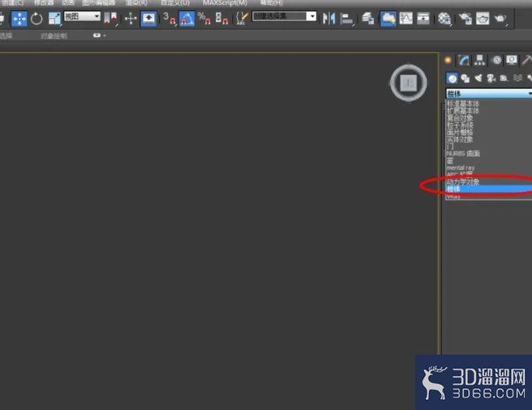Choose 标准基本体 from the category list

coord(463,104)
